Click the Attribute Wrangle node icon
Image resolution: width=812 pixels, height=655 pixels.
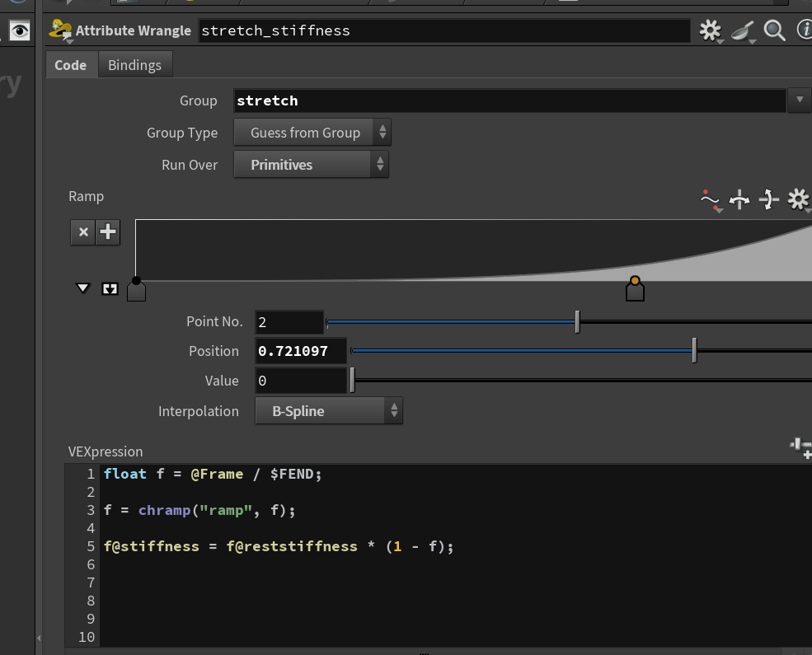coord(60,30)
